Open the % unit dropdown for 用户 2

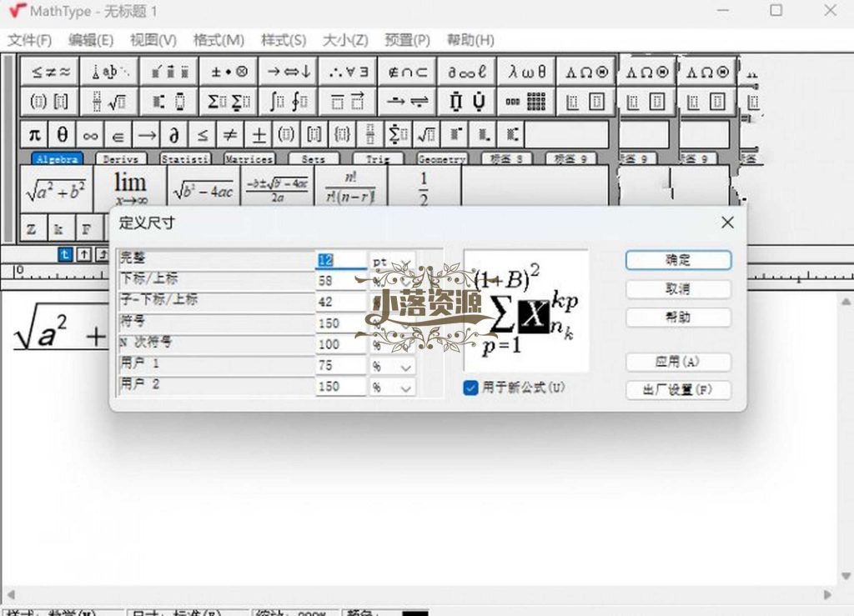(392, 388)
